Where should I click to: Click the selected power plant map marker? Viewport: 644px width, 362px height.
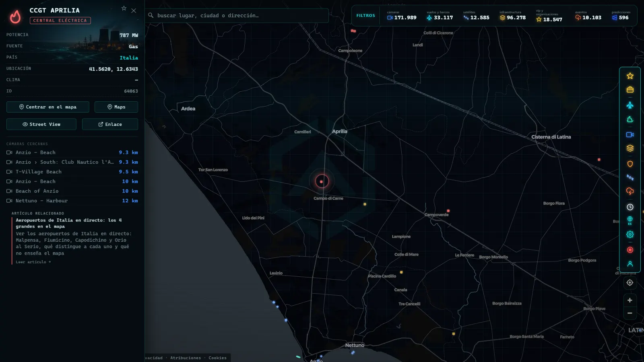tap(322, 181)
